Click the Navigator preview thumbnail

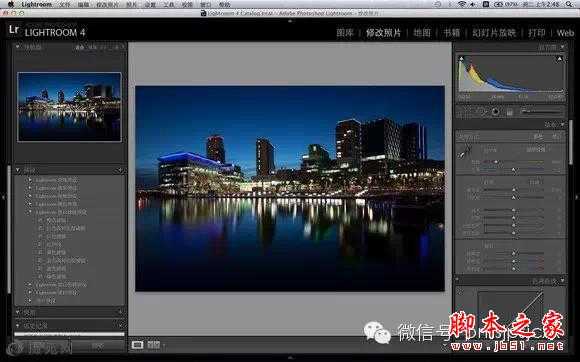pyautogui.click(x=69, y=106)
